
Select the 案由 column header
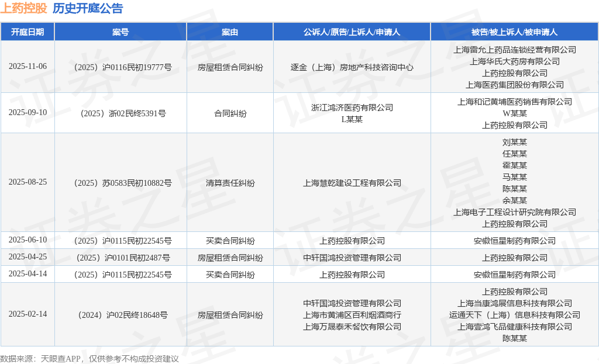point(230,32)
